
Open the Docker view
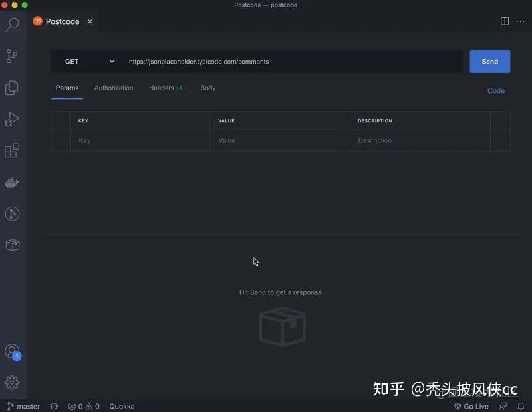click(x=12, y=183)
